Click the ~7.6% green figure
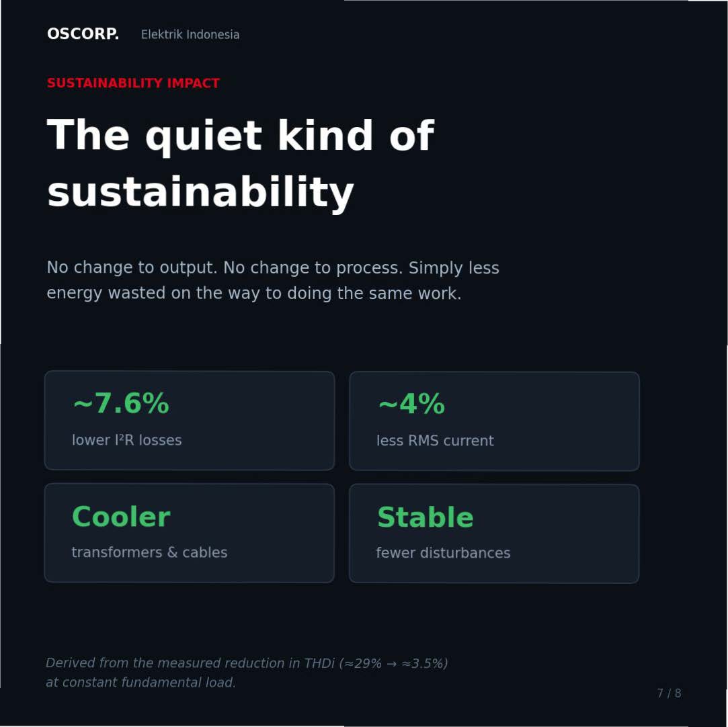 click(121, 402)
